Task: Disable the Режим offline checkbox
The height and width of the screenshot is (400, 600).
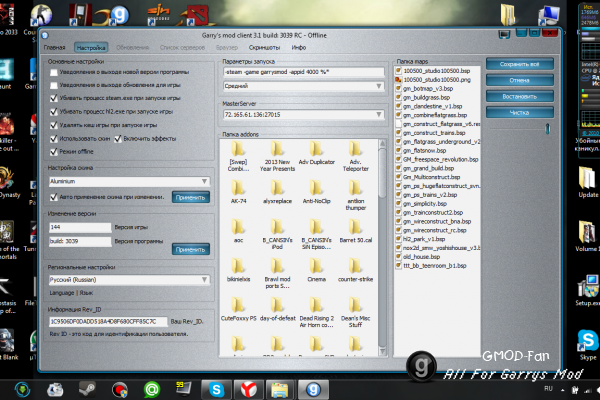Action: (54, 152)
